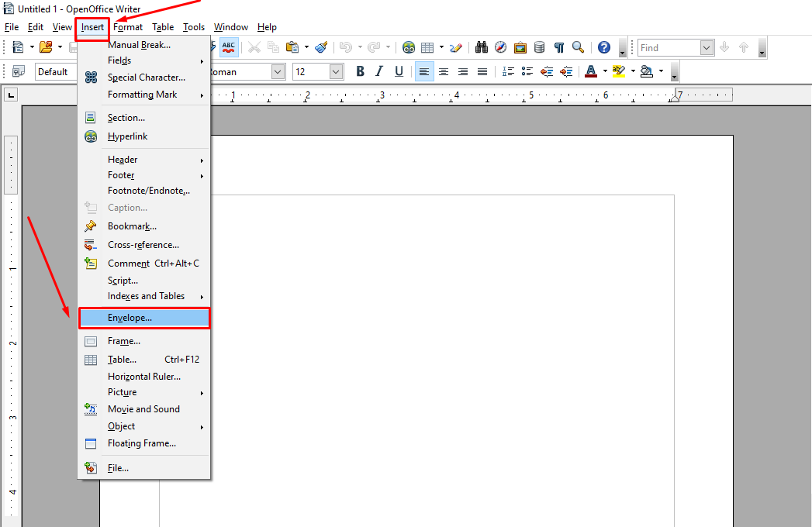Toggle Italic formatting
This screenshot has height=527, width=812.
(x=378, y=71)
